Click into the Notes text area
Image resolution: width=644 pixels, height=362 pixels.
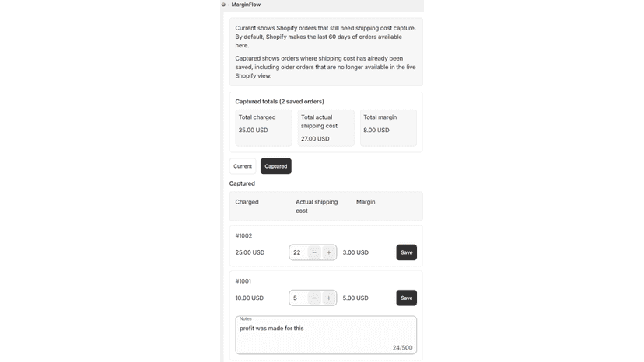pos(326,336)
